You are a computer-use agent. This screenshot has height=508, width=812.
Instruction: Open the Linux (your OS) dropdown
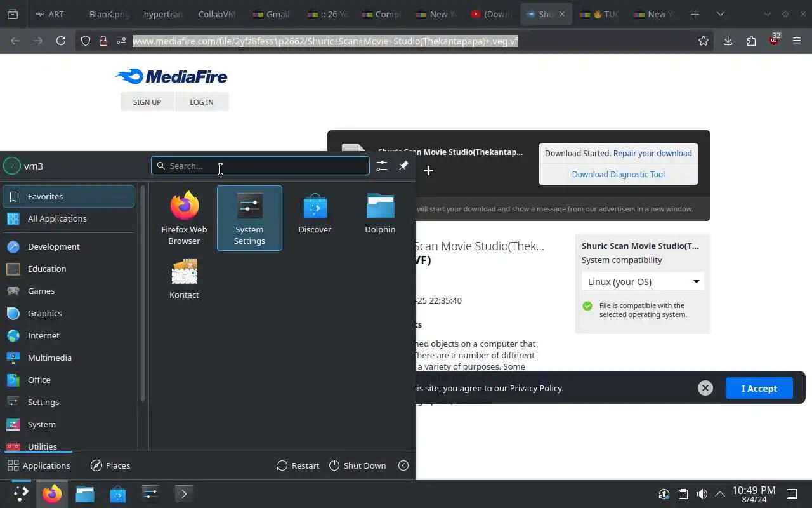[643, 281]
